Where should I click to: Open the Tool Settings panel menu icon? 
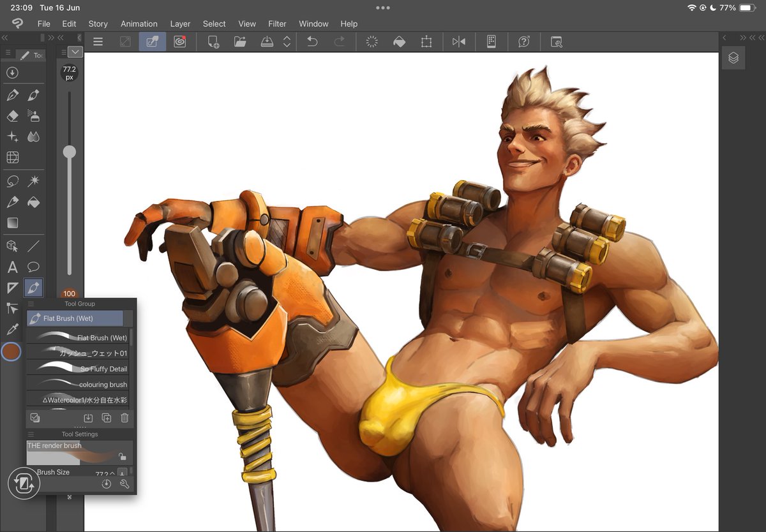tap(31, 434)
